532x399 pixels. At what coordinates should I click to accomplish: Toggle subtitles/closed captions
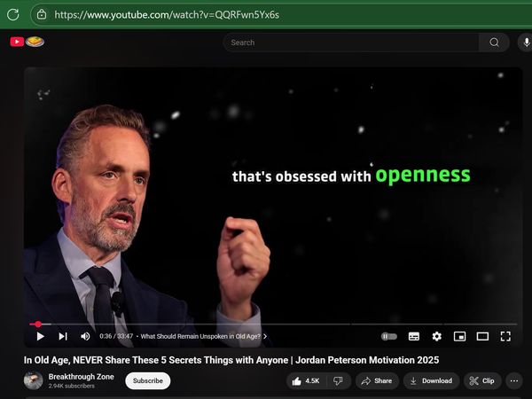(414, 336)
